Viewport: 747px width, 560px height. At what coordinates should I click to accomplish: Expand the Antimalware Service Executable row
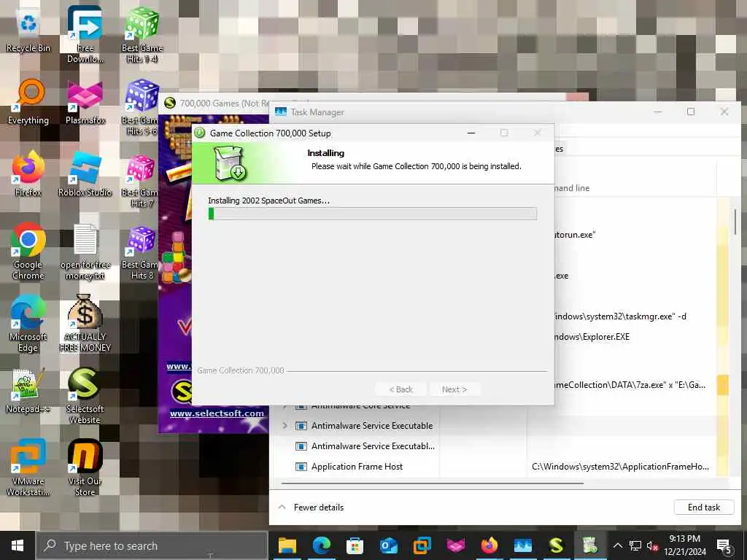tap(285, 425)
